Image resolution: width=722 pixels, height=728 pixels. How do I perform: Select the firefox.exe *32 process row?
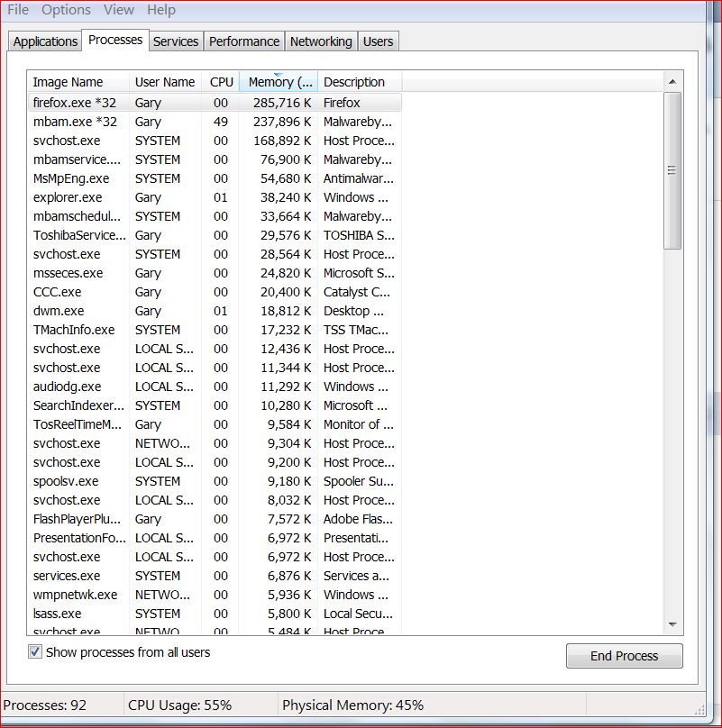[x=215, y=103]
